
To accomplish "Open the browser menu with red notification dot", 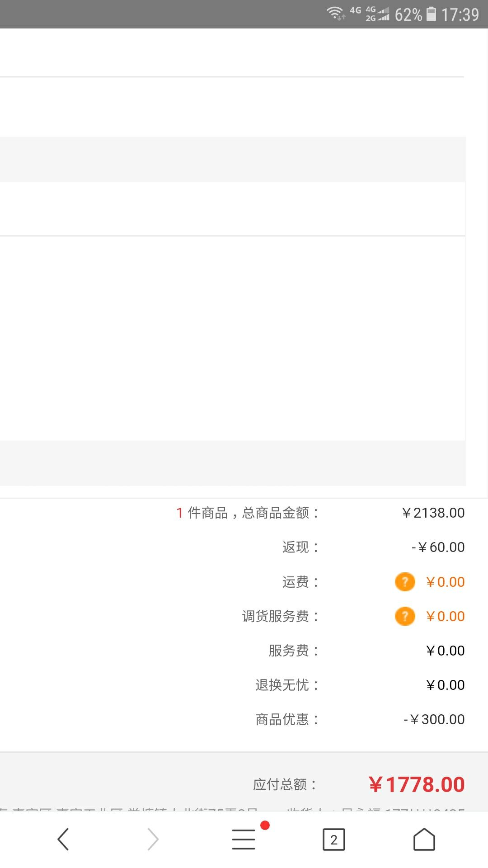I will click(x=243, y=839).
